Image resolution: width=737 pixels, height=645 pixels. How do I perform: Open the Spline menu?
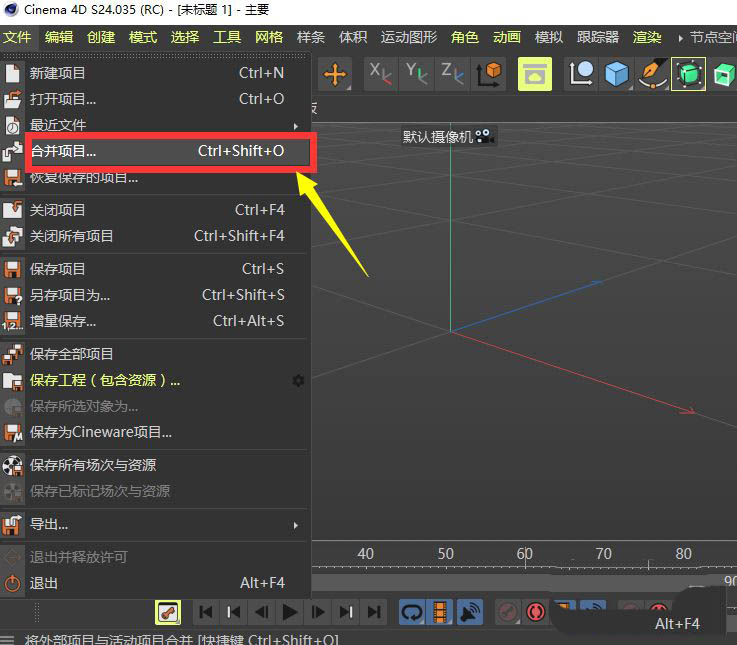pos(311,37)
